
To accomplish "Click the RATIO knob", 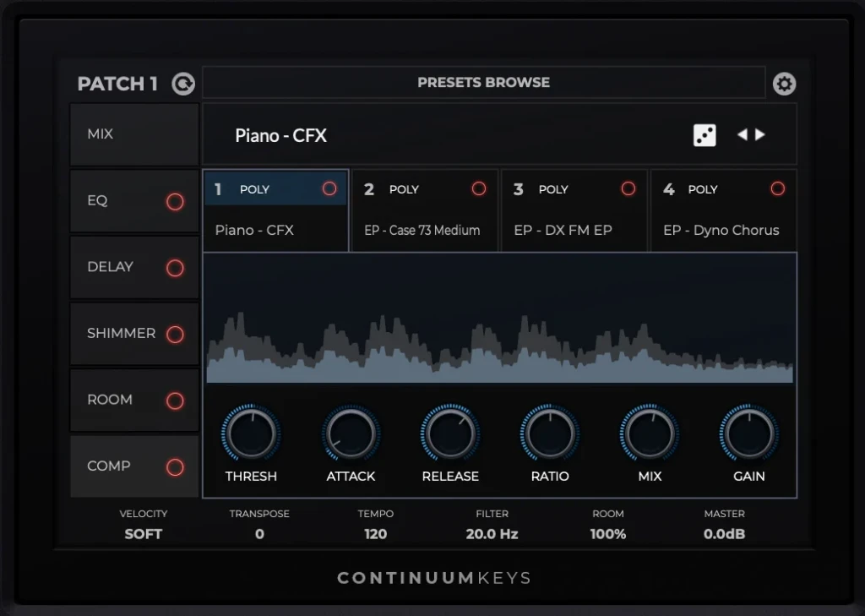I will 550,433.
